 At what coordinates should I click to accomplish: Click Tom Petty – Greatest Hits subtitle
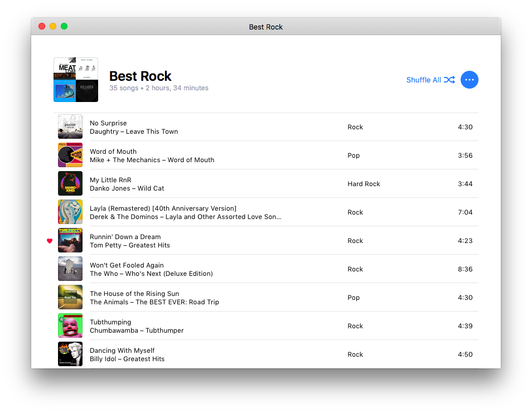point(129,245)
